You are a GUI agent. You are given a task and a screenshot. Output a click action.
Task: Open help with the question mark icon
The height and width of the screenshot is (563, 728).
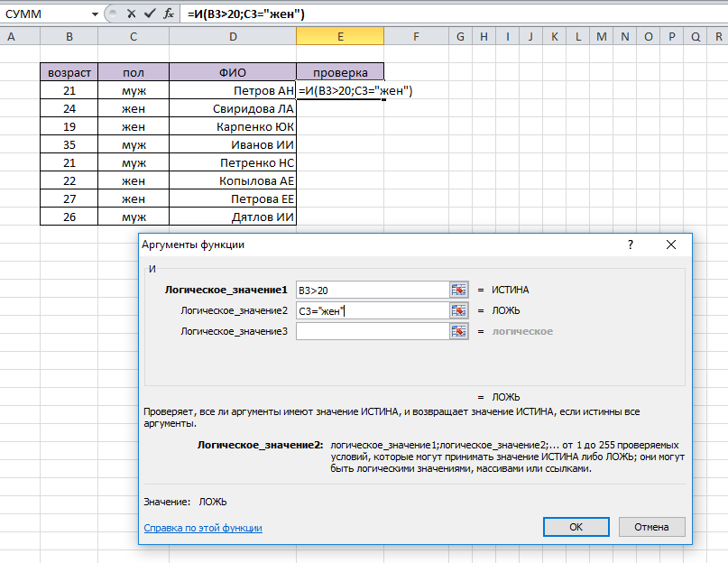630,245
